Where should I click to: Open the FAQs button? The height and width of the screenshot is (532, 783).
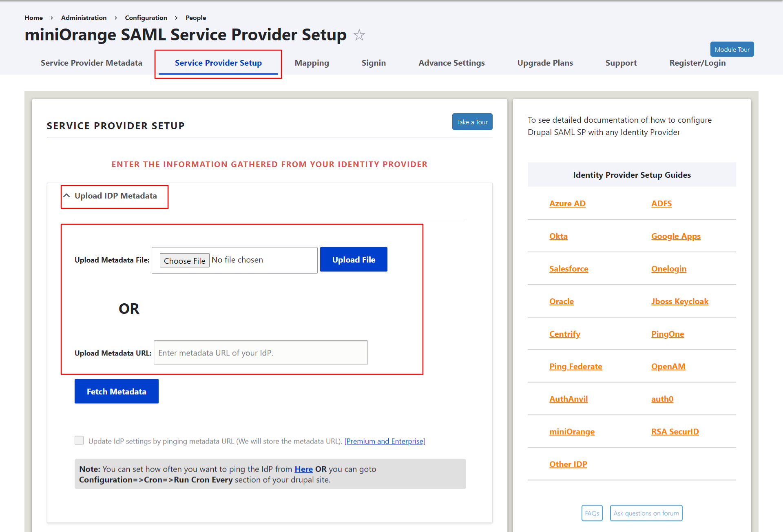point(592,513)
